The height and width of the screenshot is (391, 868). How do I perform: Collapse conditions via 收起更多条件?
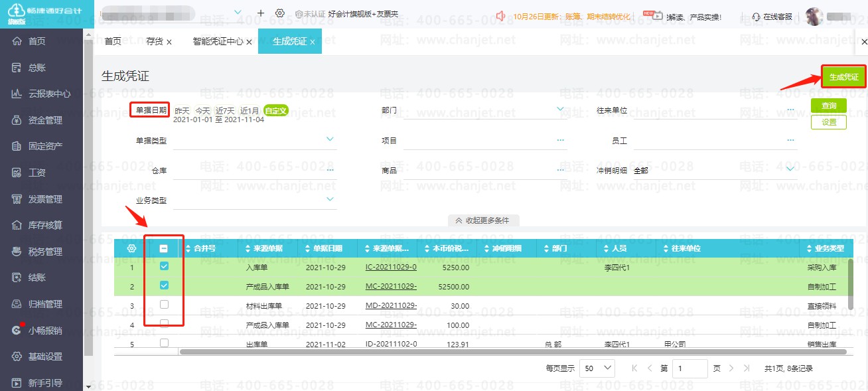(482, 220)
